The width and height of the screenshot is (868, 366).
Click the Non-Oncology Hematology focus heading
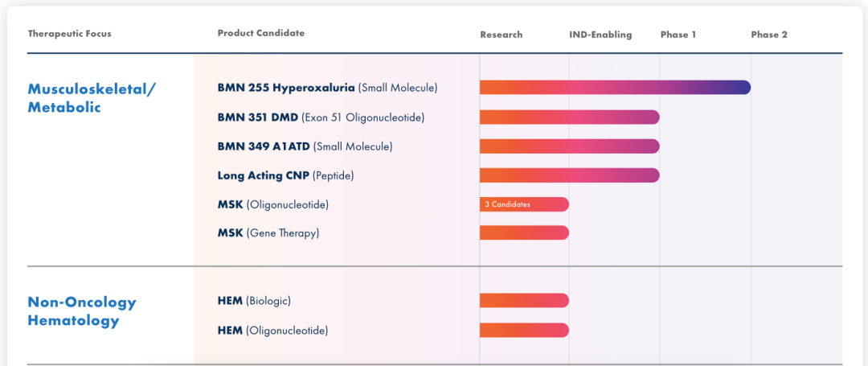(82, 311)
